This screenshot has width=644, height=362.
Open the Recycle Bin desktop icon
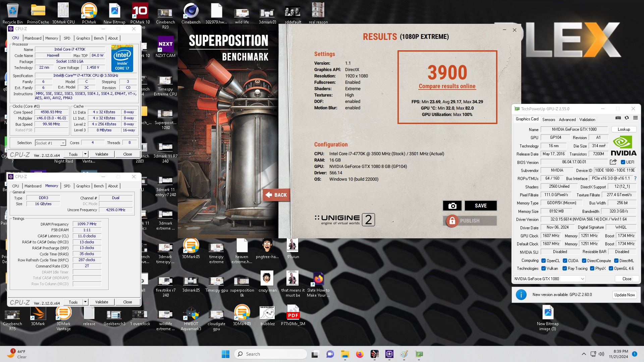coord(13,13)
